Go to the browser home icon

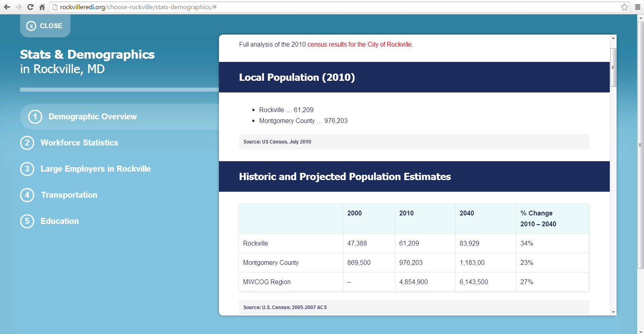(42, 7)
